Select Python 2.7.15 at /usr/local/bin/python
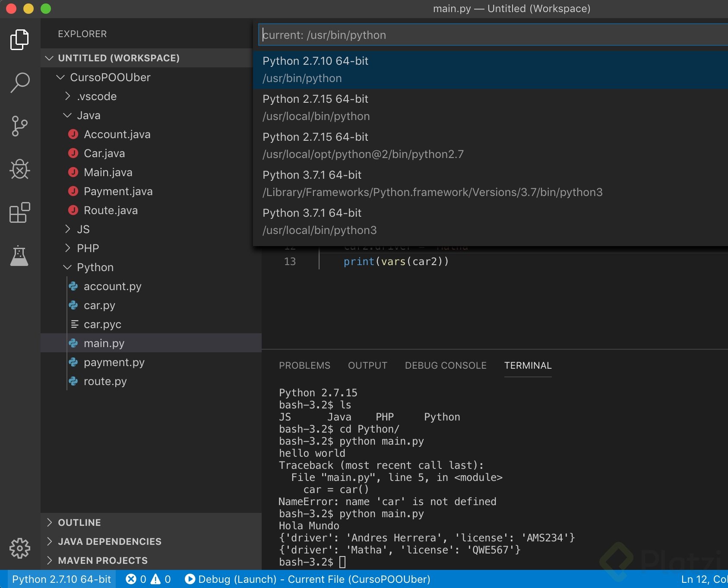Screen dimensions: 728x588 (491, 108)
